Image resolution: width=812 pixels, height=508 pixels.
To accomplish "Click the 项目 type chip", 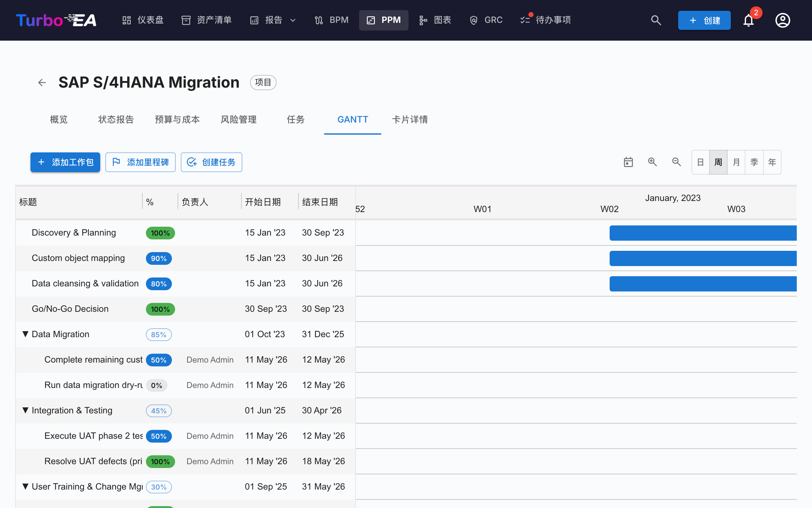I will [x=263, y=82].
